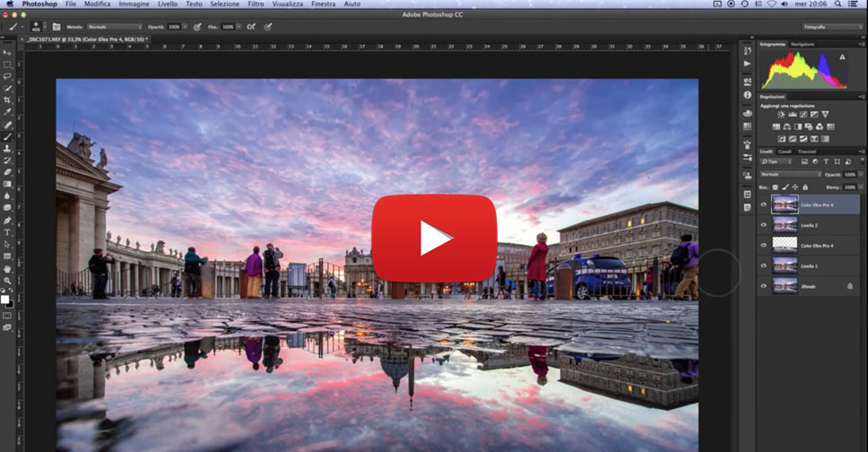868x452 pixels.
Task: Toggle lock image pixels brush icon
Action: click(785, 187)
